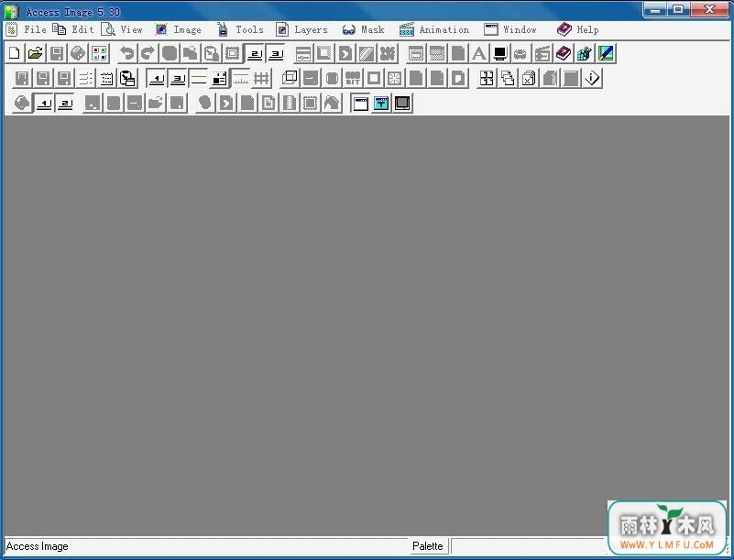Toggle the number 1 button in second toolbar row
Screen dimensions: 734x560
157,78
